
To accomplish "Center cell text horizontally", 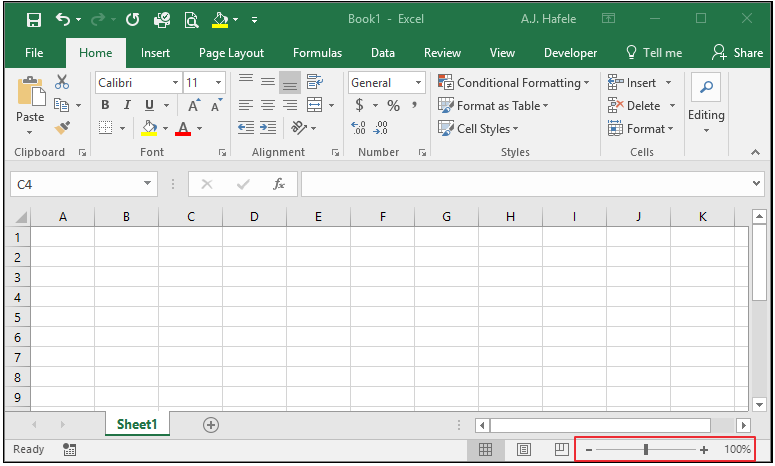I will pyautogui.click(x=268, y=105).
